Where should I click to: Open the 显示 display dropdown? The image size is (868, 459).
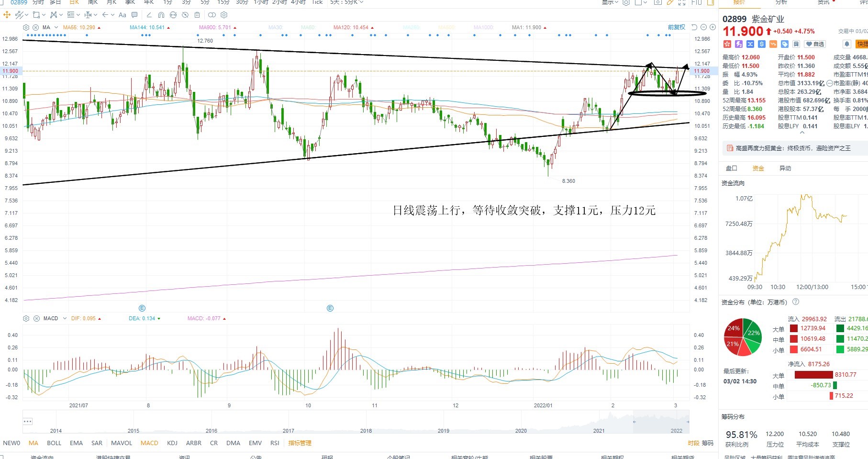click(x=610, y=2)
